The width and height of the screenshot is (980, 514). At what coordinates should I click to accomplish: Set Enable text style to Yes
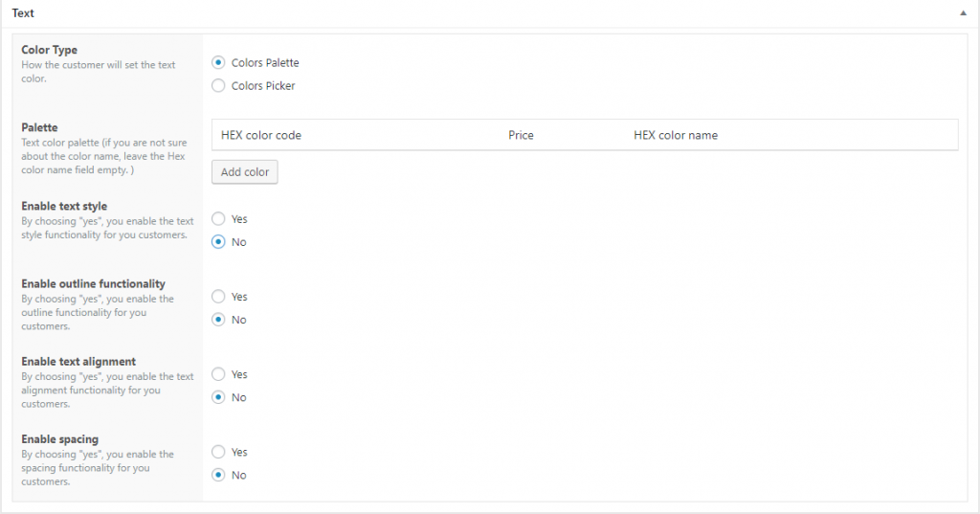pos(218,219)
